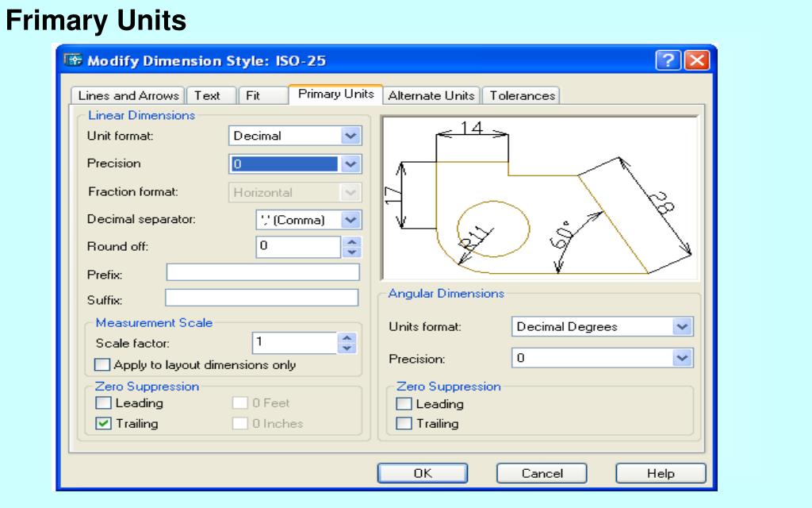
Task: Select the Fit tab
Action: coord(263,96)
